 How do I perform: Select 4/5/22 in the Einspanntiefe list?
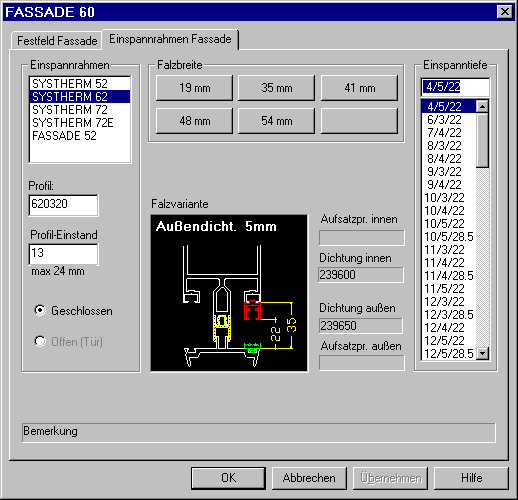(449, 107)
